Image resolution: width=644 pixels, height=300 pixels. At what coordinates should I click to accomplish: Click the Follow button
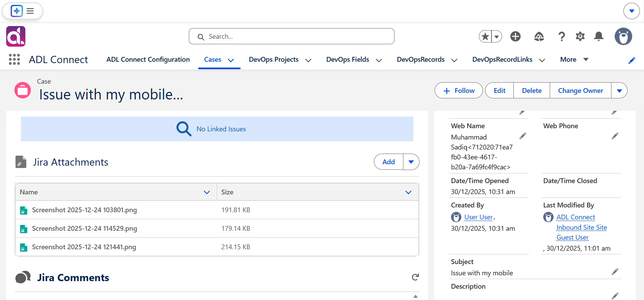[x=459, y=91]
